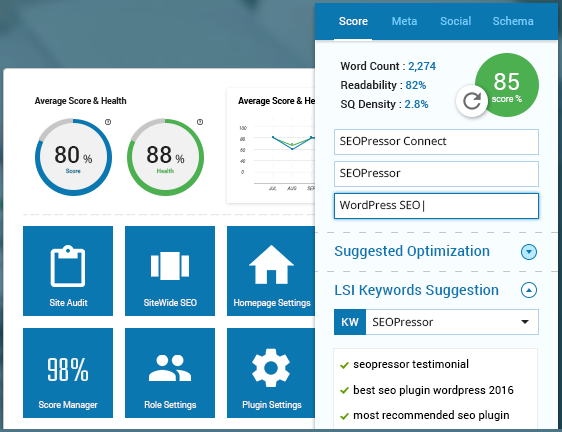Click the refresh score circular arrow icon
562x432 pixels.
coord(472,101)
